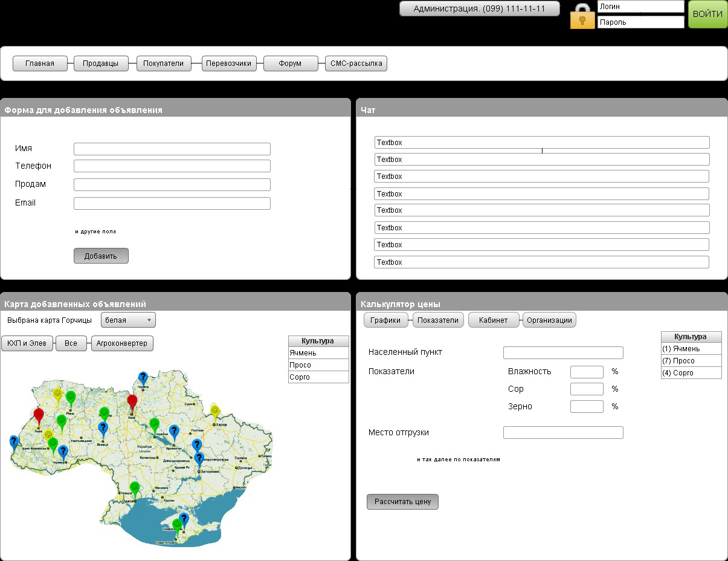Select the blue question pin at Чернігів

[x=143, y=379]
